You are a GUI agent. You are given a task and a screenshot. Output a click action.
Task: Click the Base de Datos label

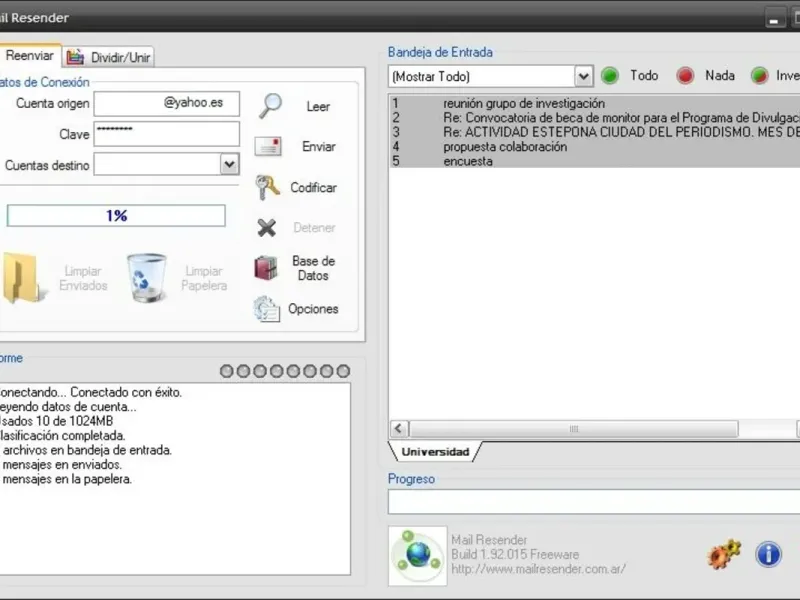coord(313,268)
